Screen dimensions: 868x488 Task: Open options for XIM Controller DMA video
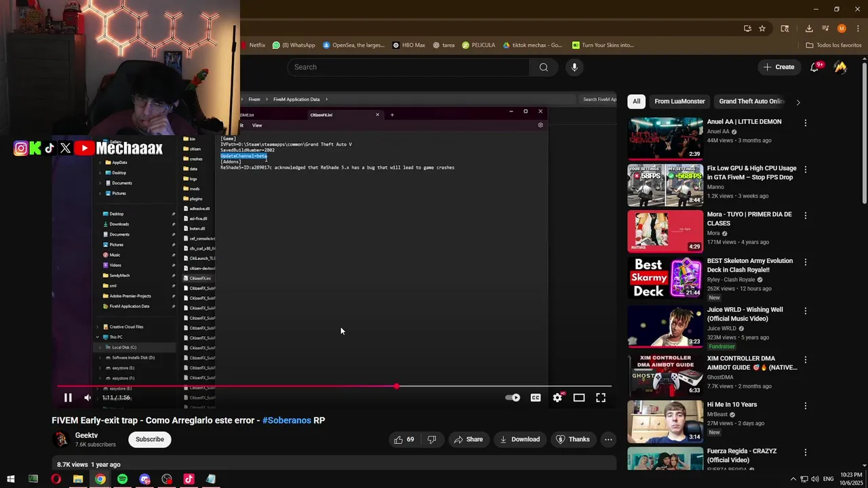806,359
